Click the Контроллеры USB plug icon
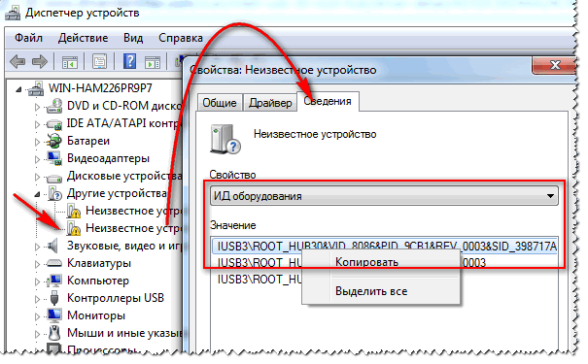The image size is (588, 364). [x=54, y=298]
